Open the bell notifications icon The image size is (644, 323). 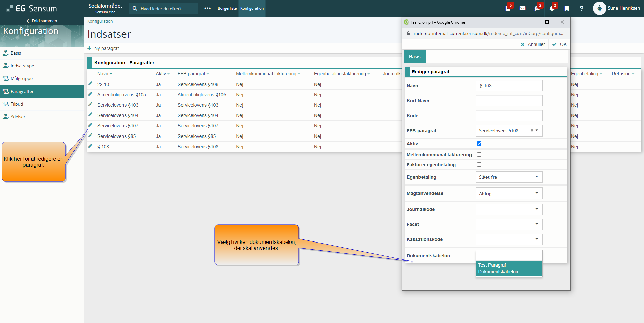552,8
